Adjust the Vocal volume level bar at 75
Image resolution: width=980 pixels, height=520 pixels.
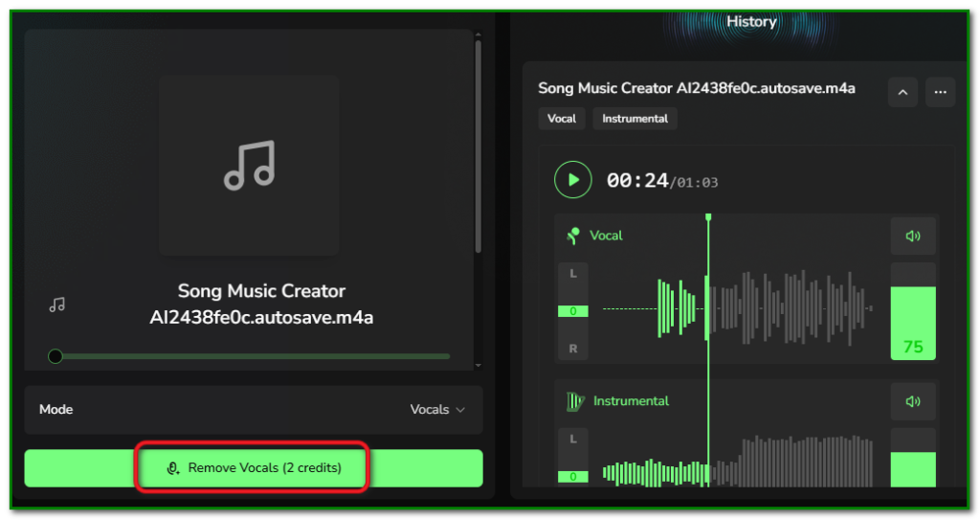click(x=912, y=321)
